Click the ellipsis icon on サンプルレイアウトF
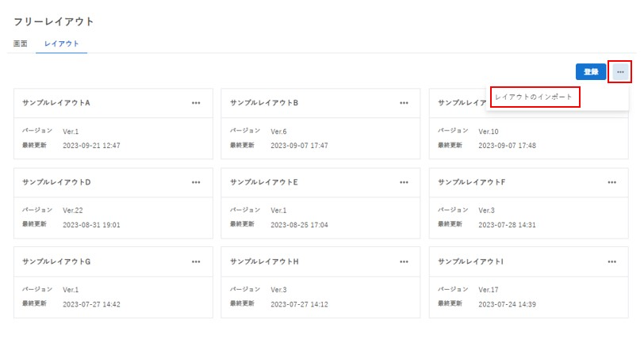The height and width of the screenshot is (339, 644). tap(611, 182)
